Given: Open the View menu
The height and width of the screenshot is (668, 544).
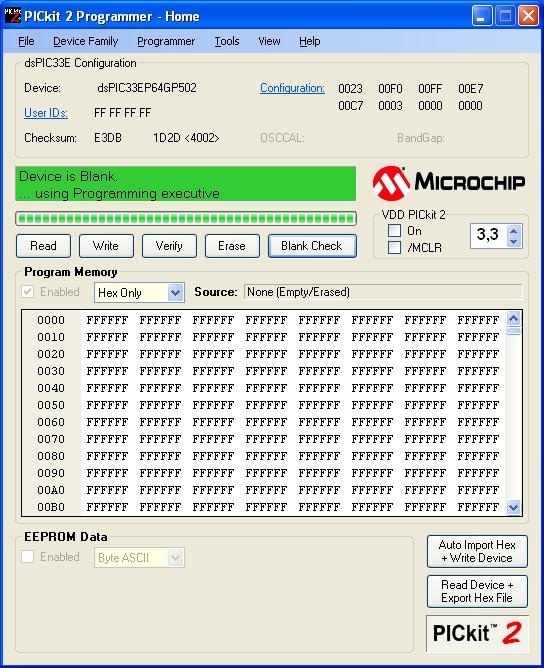Looking at the screenshot, I should click(x=269, y=41).
